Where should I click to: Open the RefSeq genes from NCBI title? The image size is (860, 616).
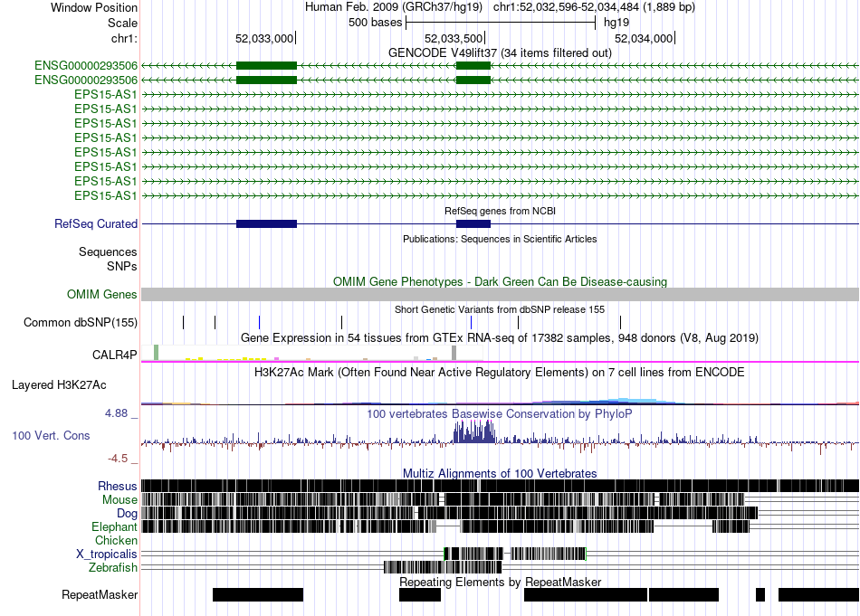tap(500, 211)
